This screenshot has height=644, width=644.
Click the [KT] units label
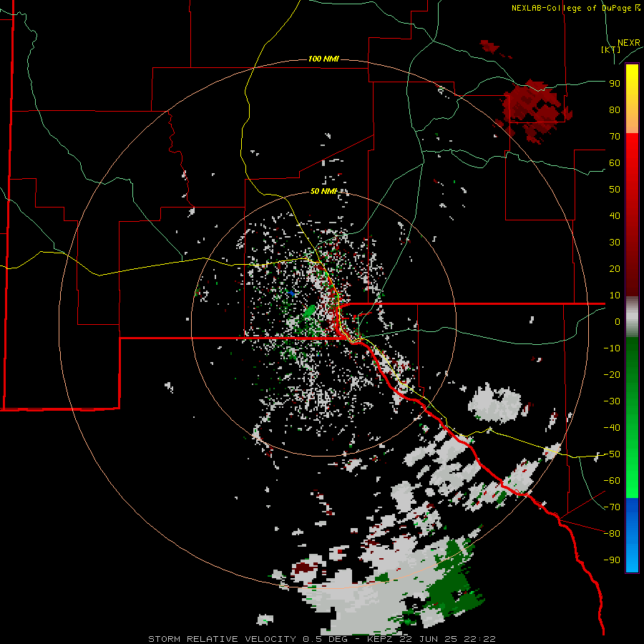(x=611, y=49)
